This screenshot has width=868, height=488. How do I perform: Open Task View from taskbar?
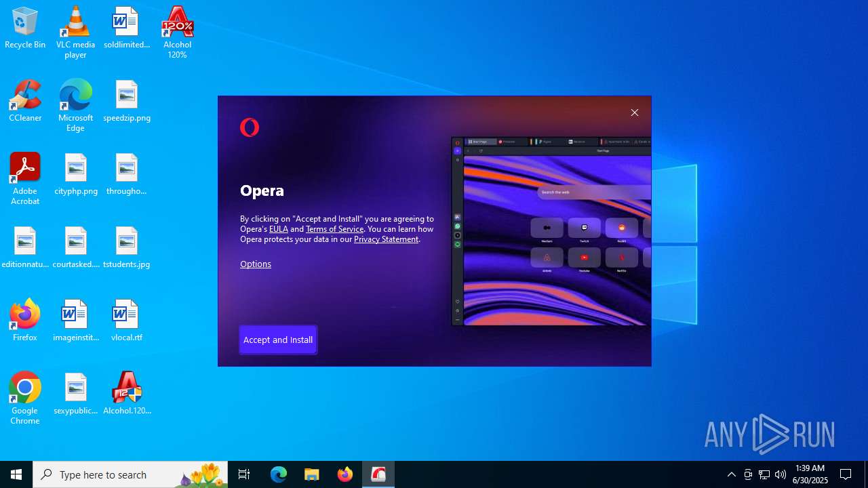tap(244, 474)
